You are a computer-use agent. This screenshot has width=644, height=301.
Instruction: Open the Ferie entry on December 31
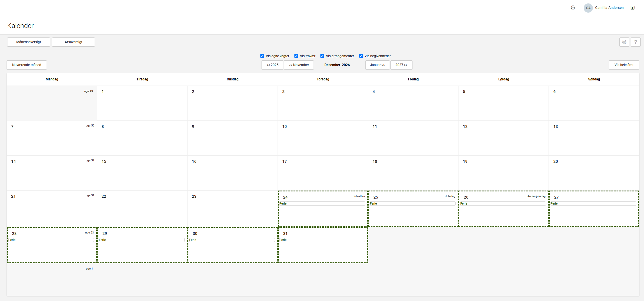tap(322, 240)
